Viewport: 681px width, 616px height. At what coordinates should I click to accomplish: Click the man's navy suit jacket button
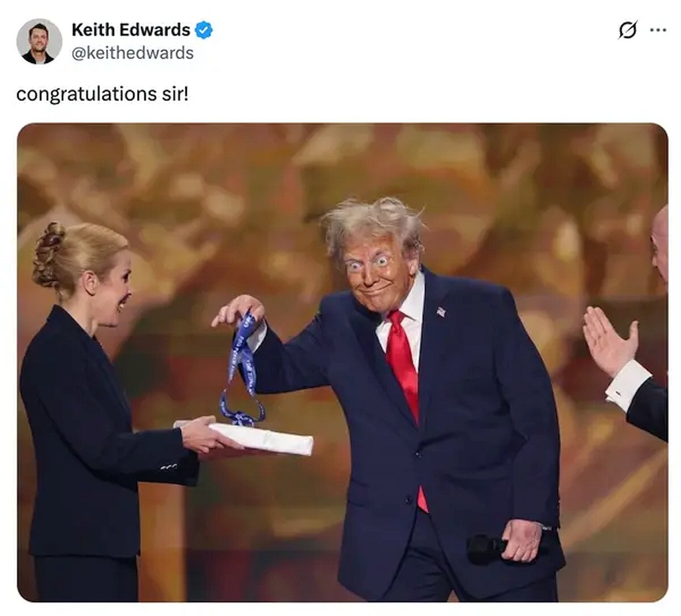(418, 455)
